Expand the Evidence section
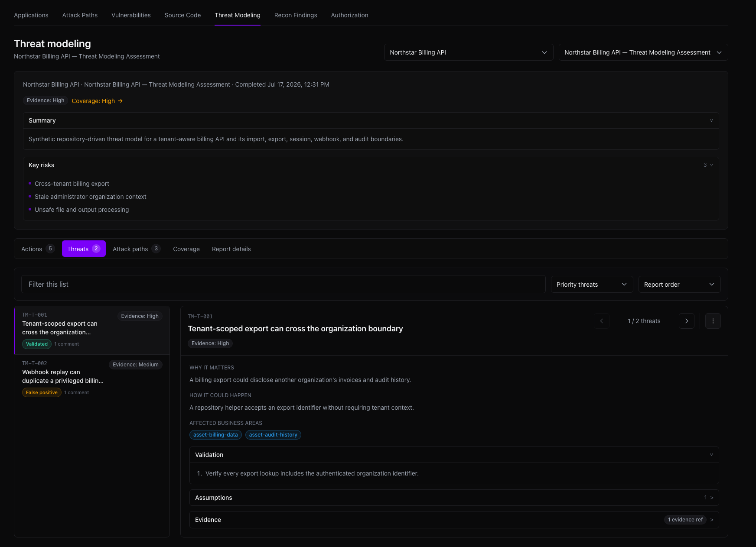756x547 pixels. coord(454,520)
